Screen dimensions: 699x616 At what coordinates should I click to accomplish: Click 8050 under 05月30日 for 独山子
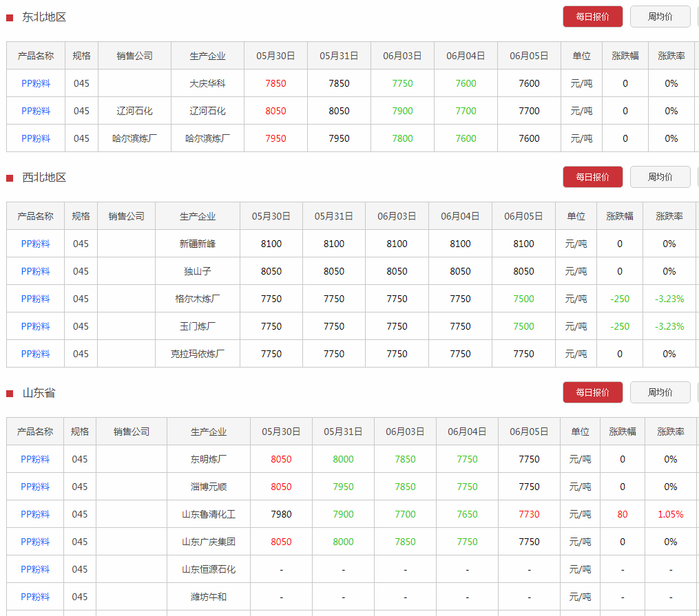click(271, 271)
